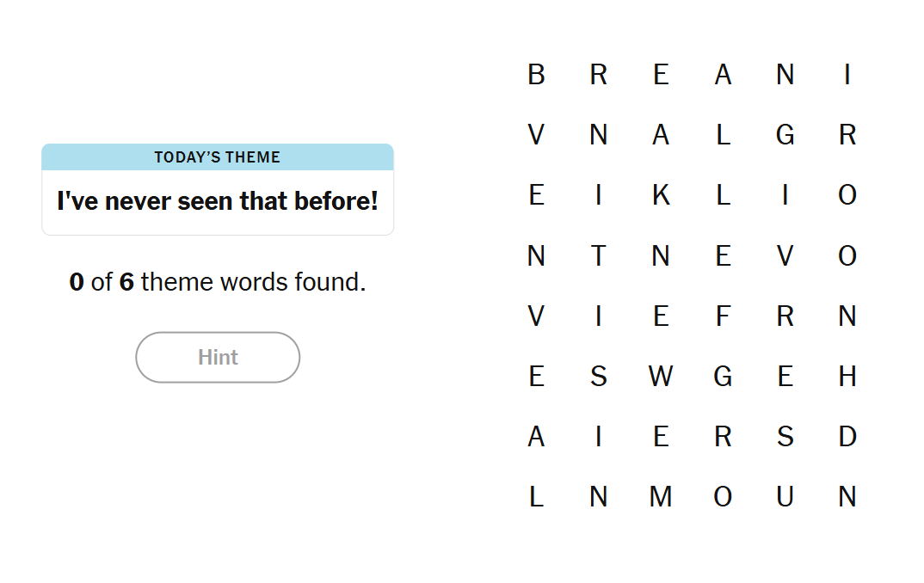The width and height of the screenshot is (924, 583).
Task: Select the letter F in the grid
Action: 723,316
